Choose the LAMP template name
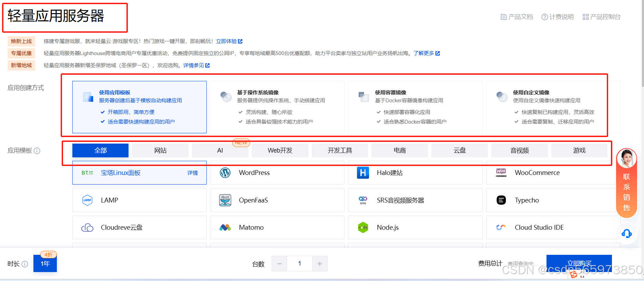 [x=110, y=200]
